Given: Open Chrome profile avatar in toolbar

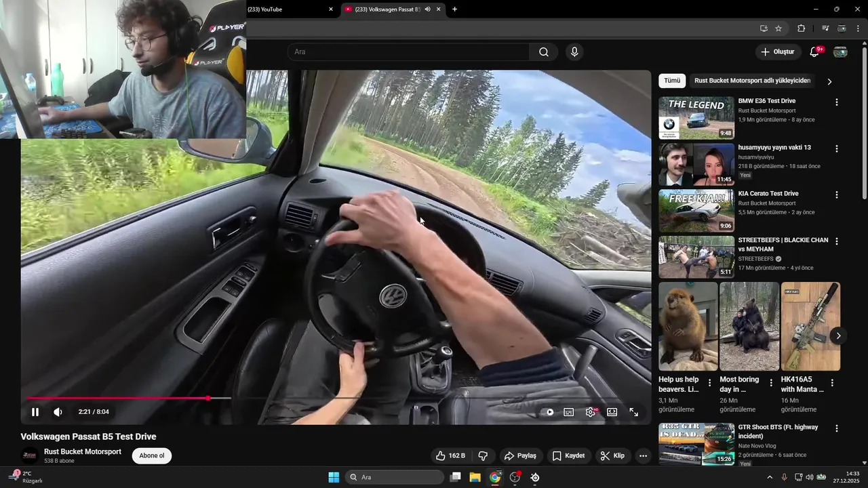Looking at the screenshot, I should coord(842,28).
